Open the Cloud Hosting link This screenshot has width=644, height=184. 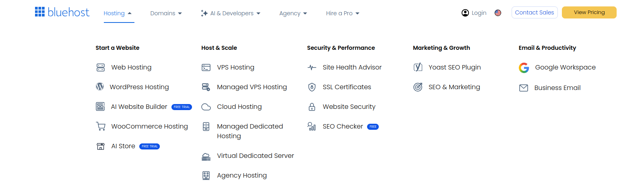point(239,107)
